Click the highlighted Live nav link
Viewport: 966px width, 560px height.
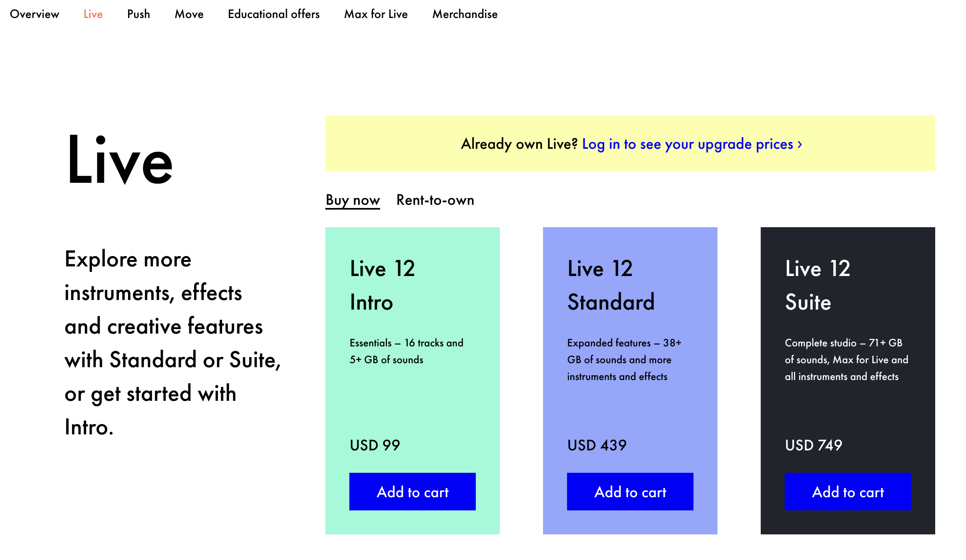93,14
